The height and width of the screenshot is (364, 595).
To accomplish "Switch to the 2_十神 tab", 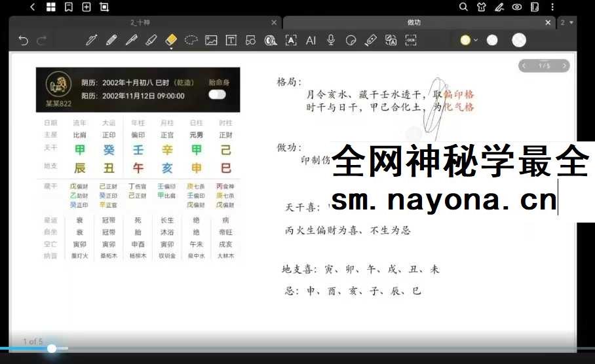I will click(140, 23).
